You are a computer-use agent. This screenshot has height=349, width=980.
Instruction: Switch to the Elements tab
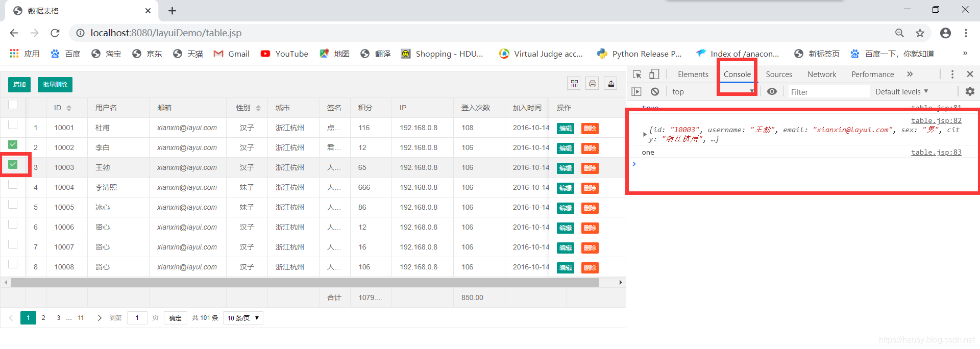(x=693, y=74)
